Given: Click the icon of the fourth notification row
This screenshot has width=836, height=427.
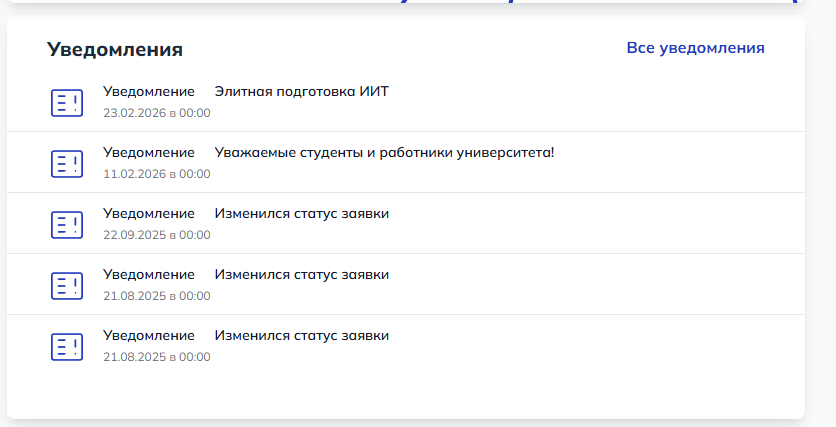Looking at the screenshot, I should click(x=67, y=285).
